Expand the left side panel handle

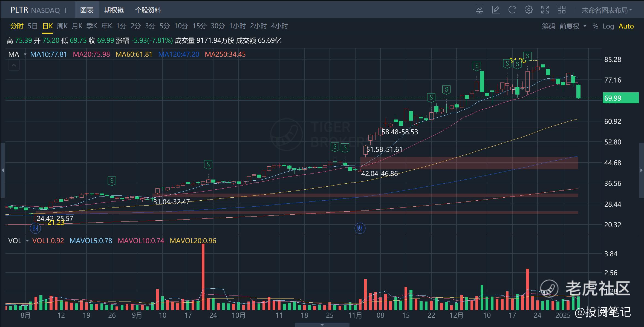(2, 170)
